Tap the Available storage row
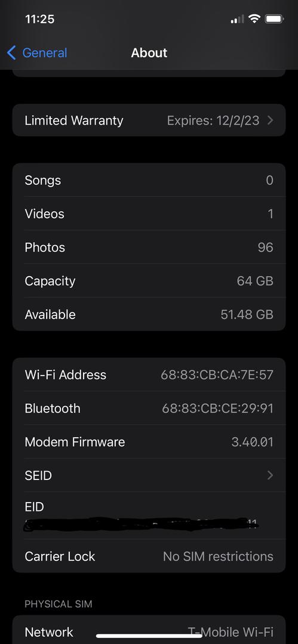 [x=149, y=314]
